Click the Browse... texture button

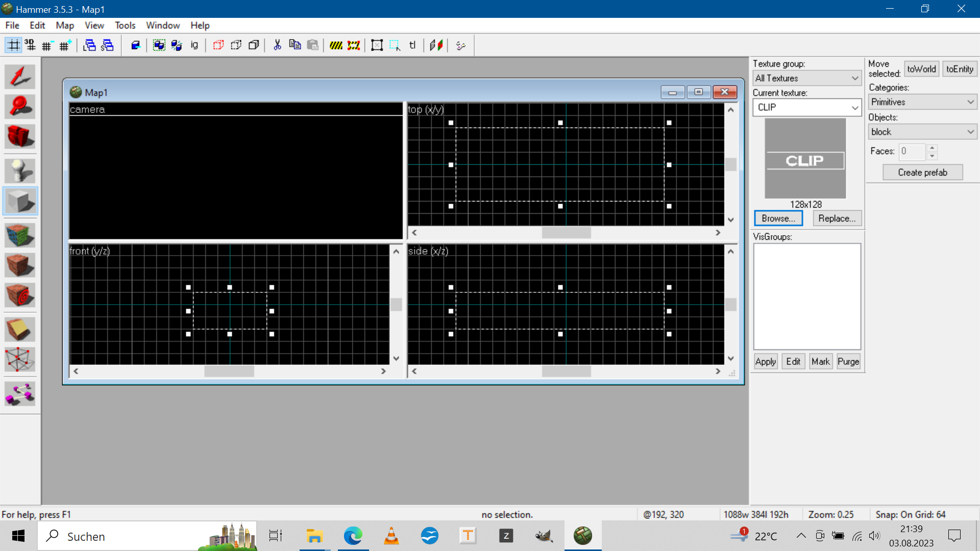(778, 218)
